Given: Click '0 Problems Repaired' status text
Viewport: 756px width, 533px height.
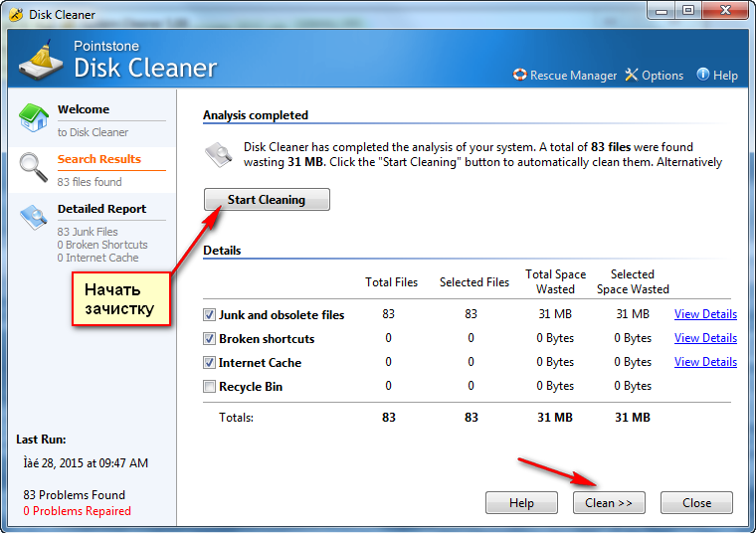Looking at the screenshot, I should click(78, 511).
